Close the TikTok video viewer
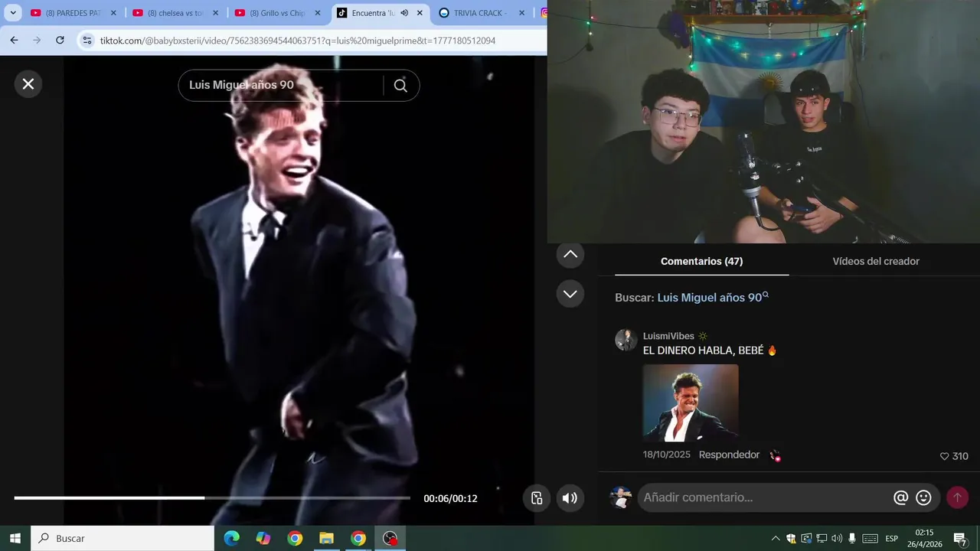 click(28, 84)
